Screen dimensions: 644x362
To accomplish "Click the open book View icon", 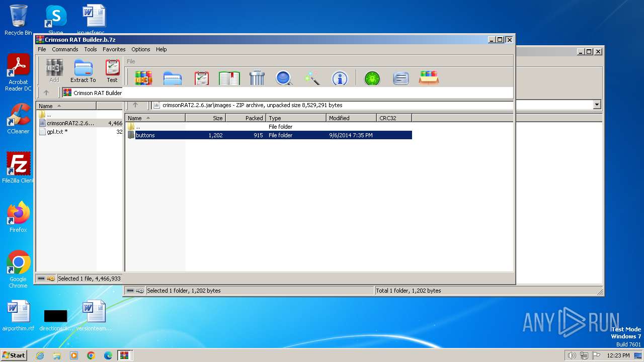I will pyautogui.click(x=229, y=78).
